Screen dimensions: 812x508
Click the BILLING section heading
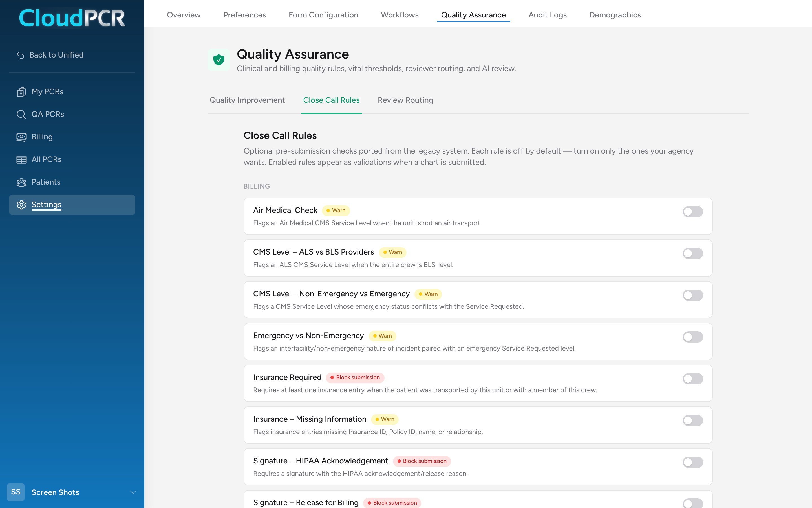point(257,186)
